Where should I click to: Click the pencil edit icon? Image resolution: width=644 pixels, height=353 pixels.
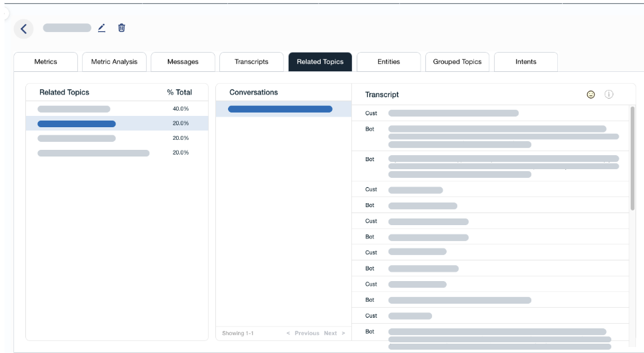[x=102, y=28]
